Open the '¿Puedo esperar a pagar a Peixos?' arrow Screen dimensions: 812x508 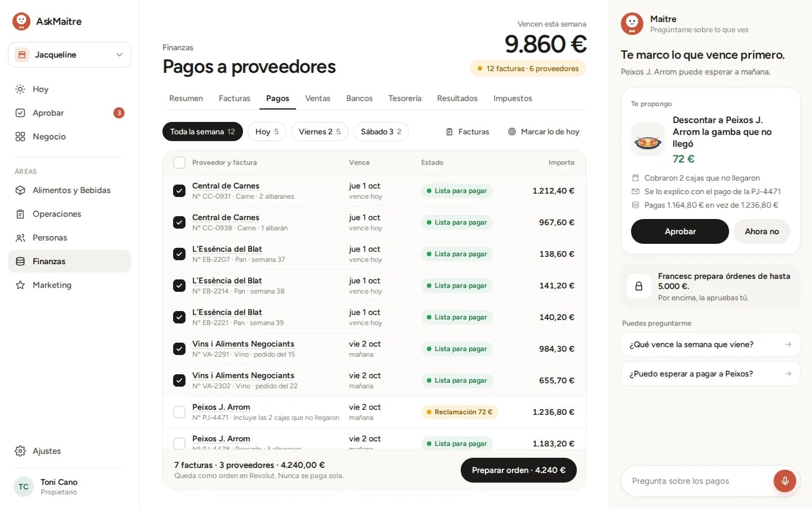788,374
